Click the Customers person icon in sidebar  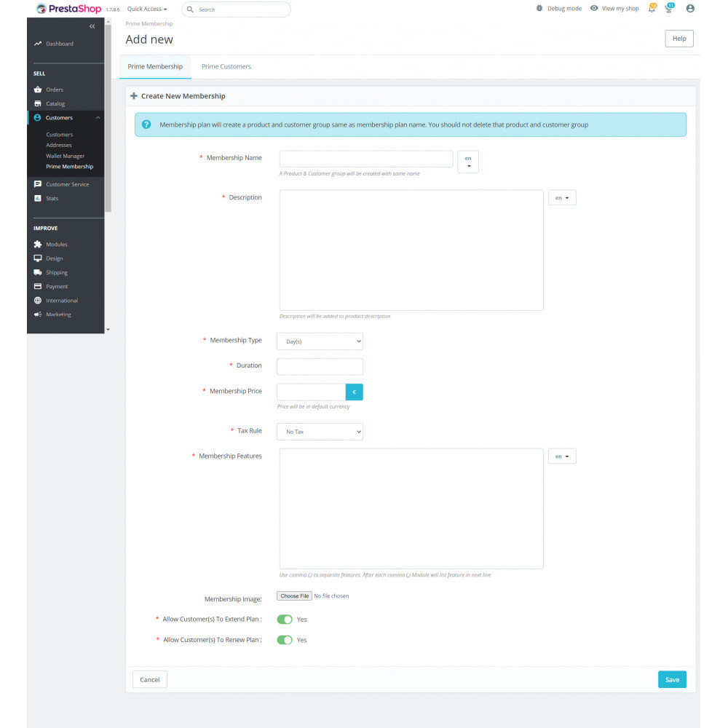point(37,117)
